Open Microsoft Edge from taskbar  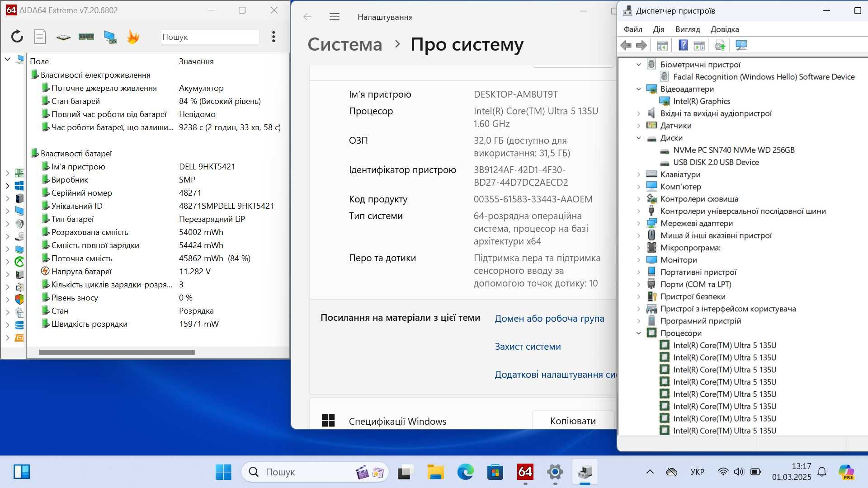click(465, 472)
